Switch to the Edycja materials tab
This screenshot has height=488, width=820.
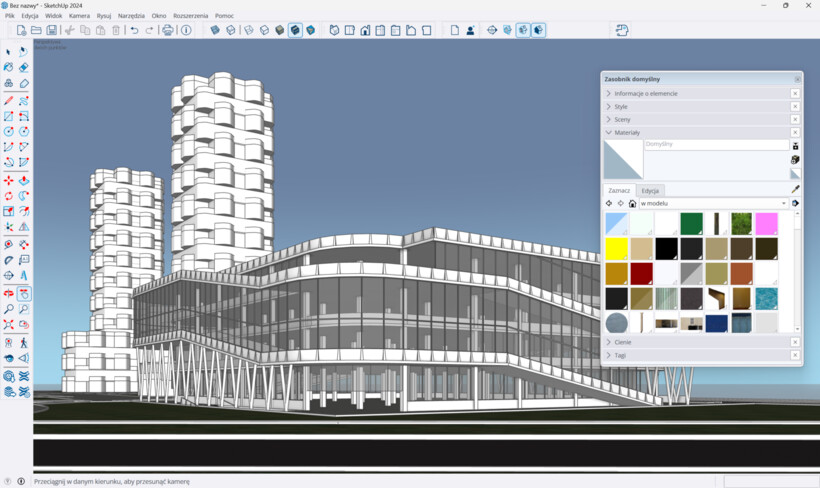[x=650, y=190]
